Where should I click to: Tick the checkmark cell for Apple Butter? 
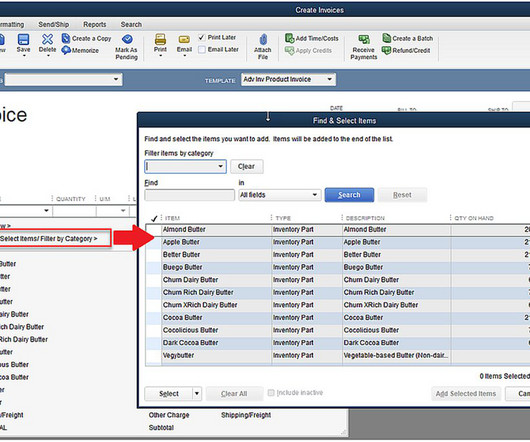(154, 242)
